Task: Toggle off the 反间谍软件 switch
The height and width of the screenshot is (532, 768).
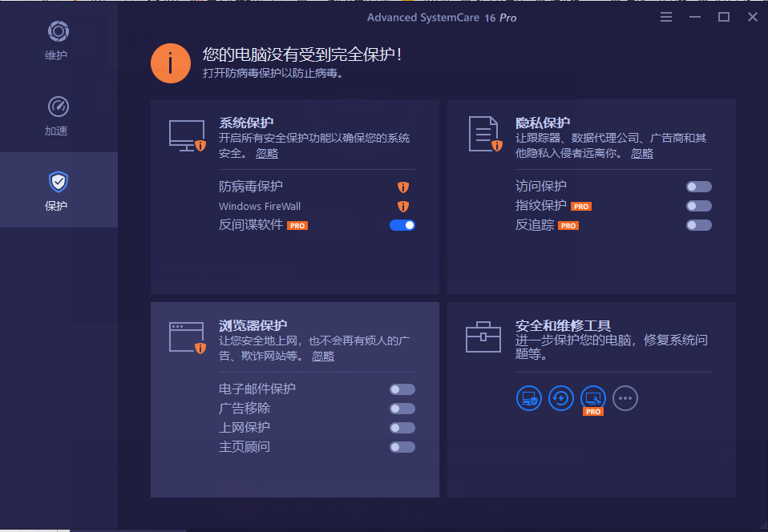Action: tap(402, 225)
